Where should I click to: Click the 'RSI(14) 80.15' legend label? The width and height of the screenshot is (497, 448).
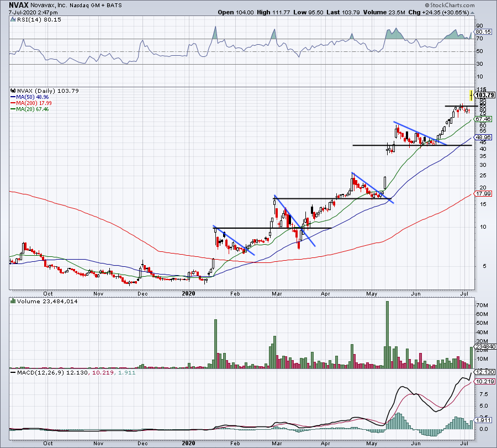click(39, 19)
